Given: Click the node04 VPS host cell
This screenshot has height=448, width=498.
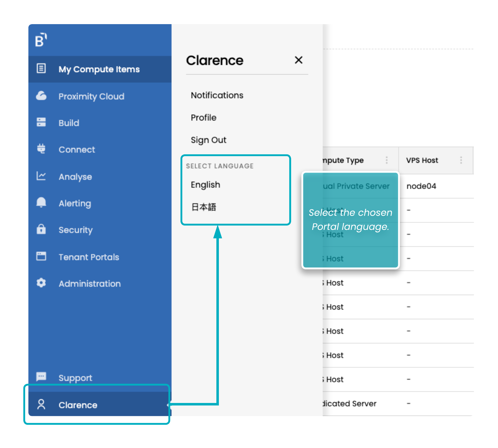Looking at the screenshot, I should pyautogui.click(x=421, y=186).
